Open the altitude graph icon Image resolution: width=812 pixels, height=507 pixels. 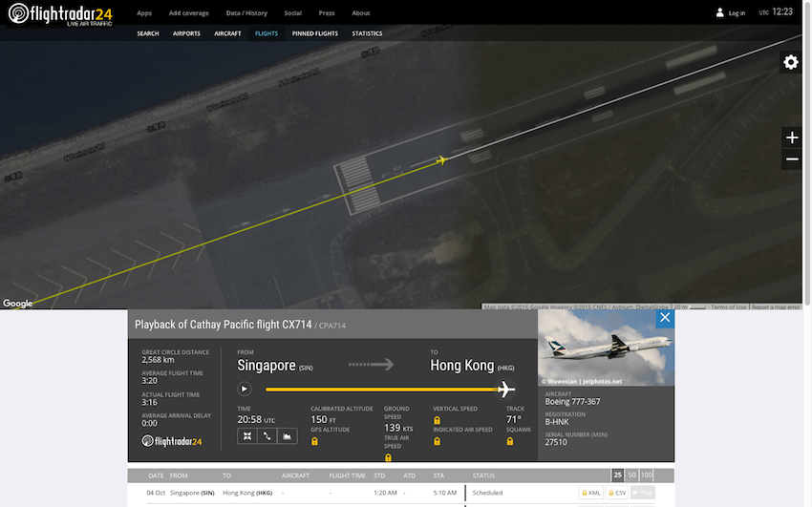tap(287, 436)
